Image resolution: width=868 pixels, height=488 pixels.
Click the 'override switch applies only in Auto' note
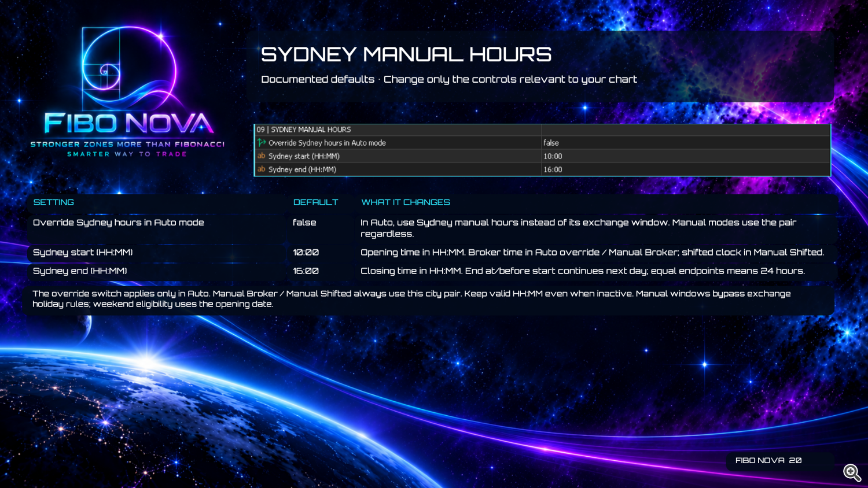pos(411,299)
